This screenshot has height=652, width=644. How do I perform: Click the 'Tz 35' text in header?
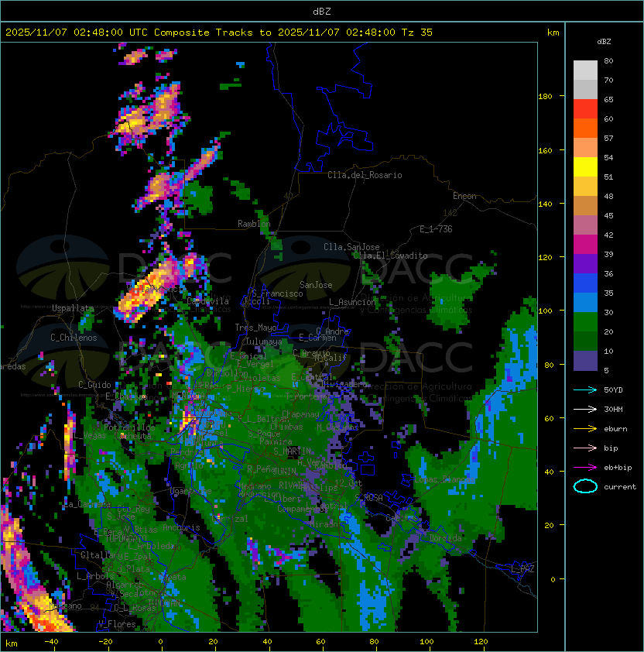[417, 33]
